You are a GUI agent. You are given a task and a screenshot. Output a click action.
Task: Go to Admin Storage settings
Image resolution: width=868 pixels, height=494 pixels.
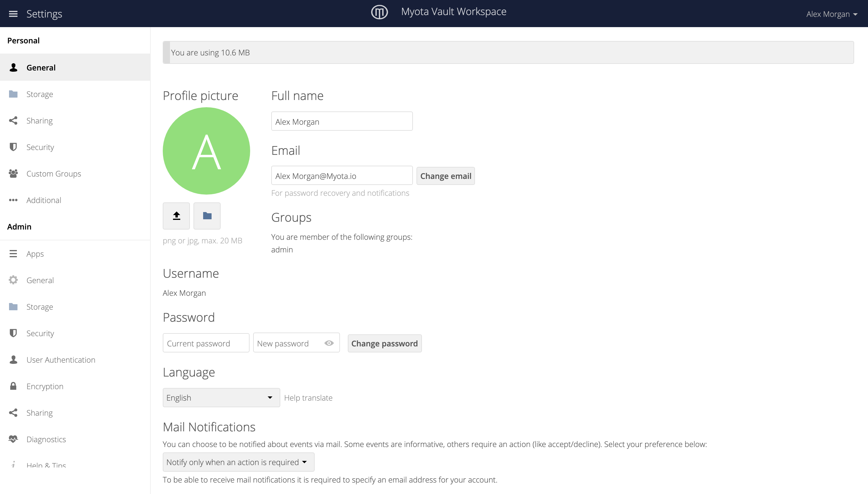(75, 306)
